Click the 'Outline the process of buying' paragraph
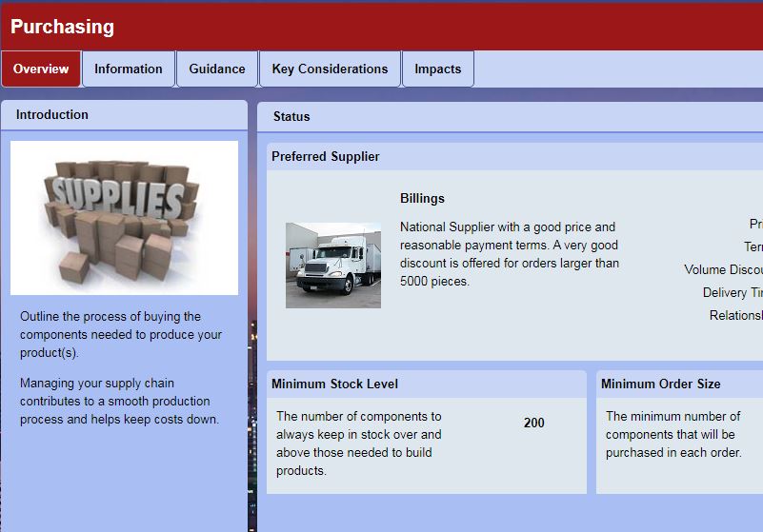This screenshot has height=532, width=763. point(121,335)
